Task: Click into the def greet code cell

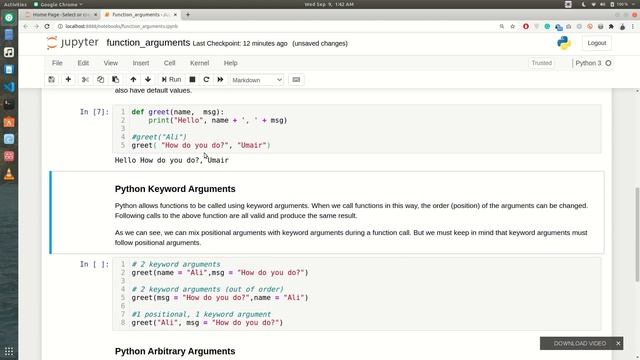Action: pos(356,129)
